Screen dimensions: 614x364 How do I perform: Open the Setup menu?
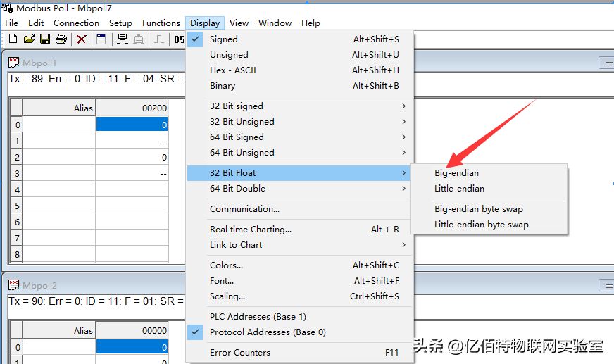[x=120, y=23]
